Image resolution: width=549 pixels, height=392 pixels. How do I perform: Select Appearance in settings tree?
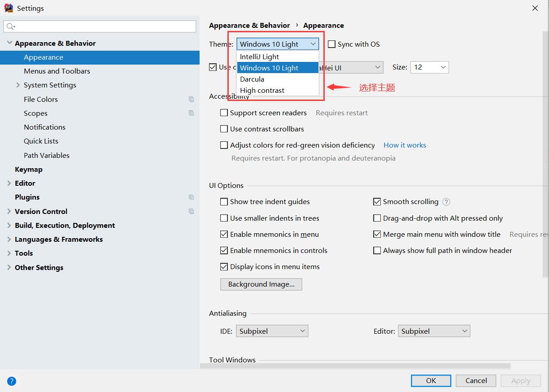pos(100,57)
